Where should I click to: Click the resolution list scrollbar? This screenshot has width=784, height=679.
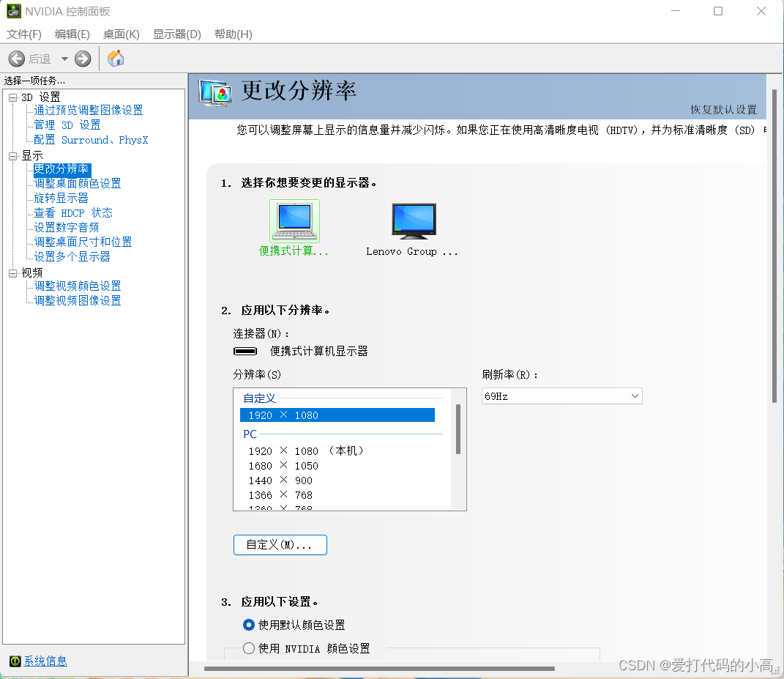tap(458, 429)
